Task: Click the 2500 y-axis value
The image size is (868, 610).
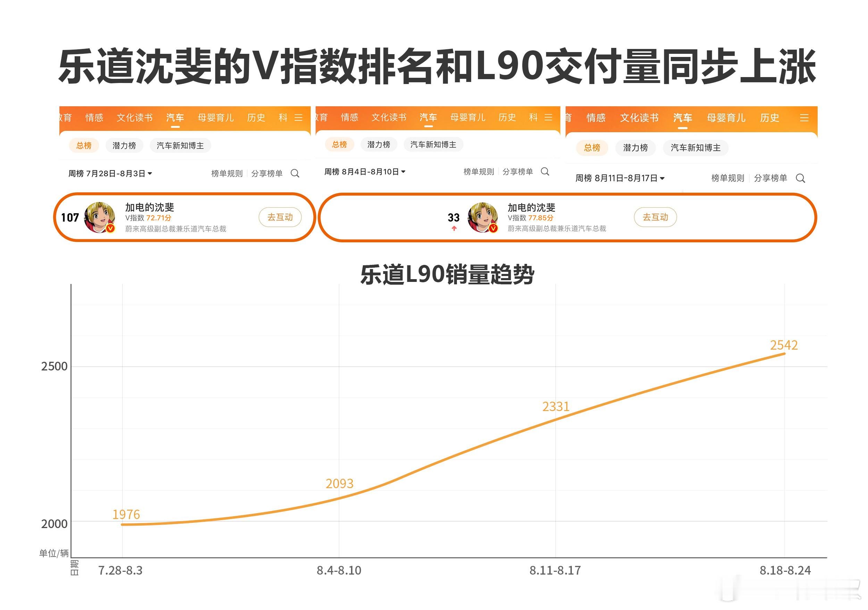Action: tap(54, 366)
